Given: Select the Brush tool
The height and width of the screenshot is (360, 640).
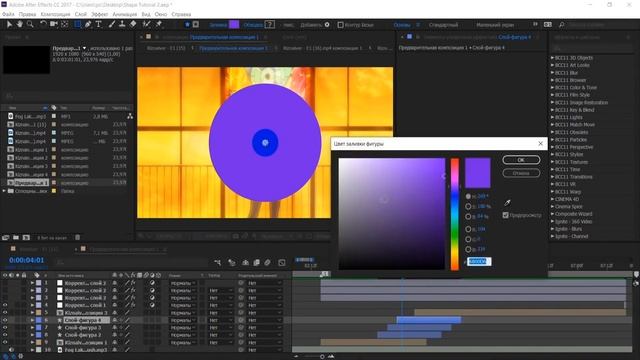Looking at the screenshot, I should click(112, 24).
